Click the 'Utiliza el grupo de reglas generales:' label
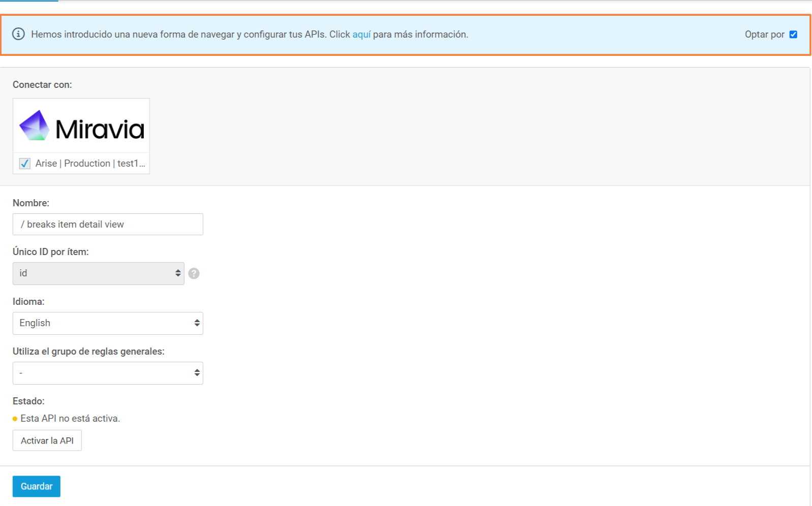 (x=88, y=352)
